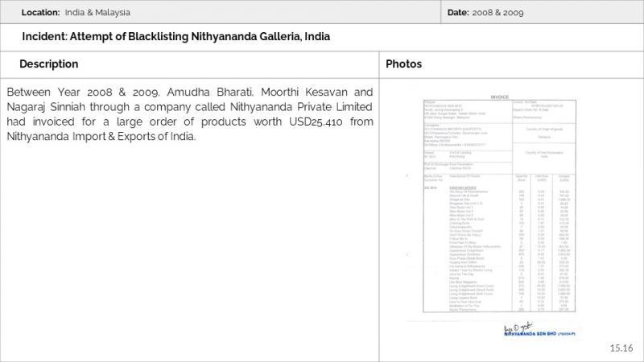Select the India & Malaysia location value

coord(97,13)
